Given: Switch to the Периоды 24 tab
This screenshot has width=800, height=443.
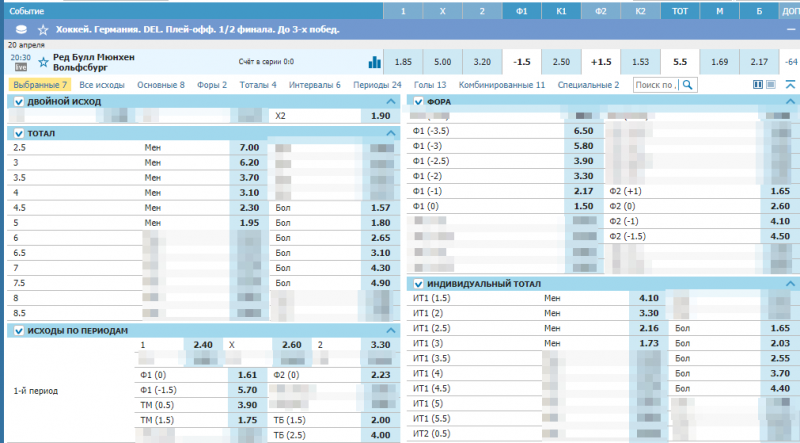Looking at the screenshot, I should (377, 86).
